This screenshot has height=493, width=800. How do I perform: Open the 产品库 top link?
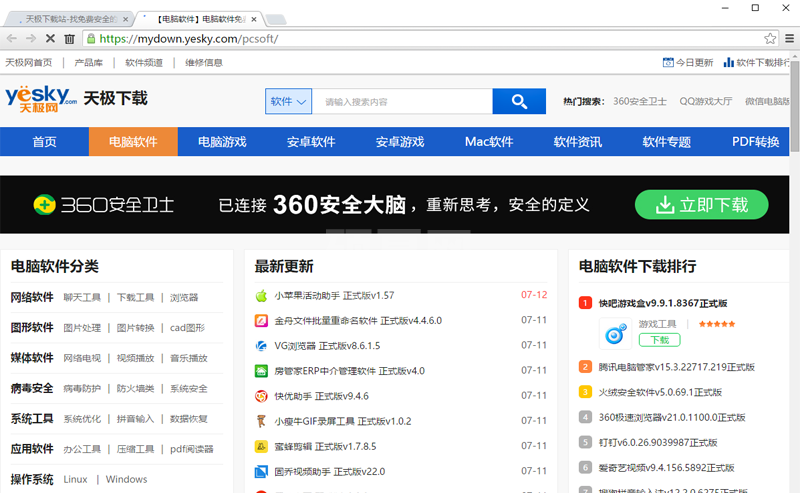click(88, 62)
